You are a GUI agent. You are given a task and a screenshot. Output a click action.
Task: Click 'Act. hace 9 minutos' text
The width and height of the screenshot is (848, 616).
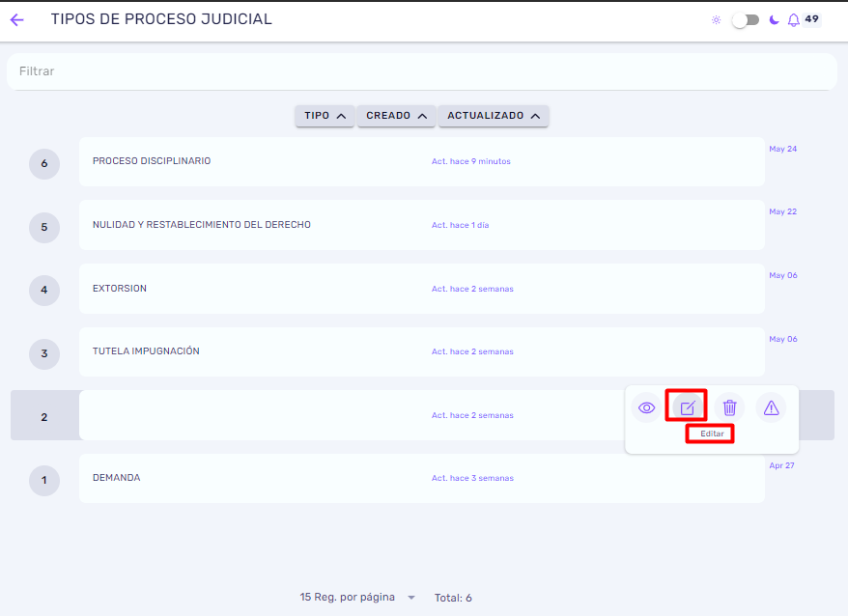(x=470, y=161)
